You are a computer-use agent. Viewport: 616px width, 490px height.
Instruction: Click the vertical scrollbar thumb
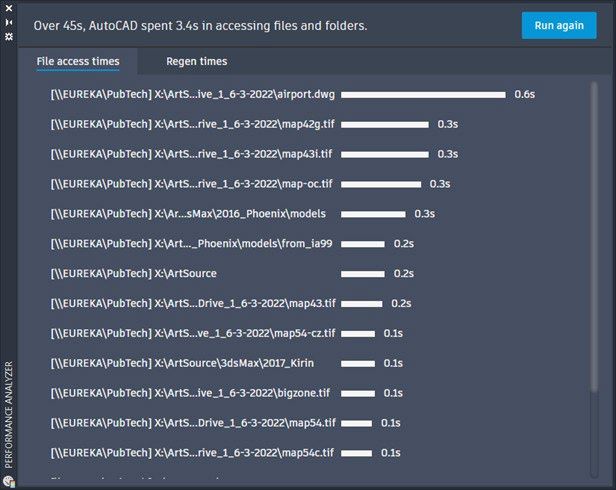tap(594, 237)
